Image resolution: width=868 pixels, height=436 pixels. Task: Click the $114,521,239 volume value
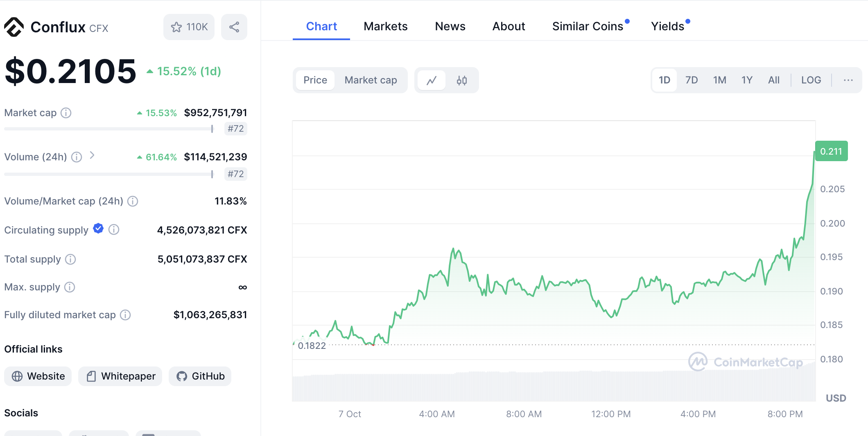[215, 157]
